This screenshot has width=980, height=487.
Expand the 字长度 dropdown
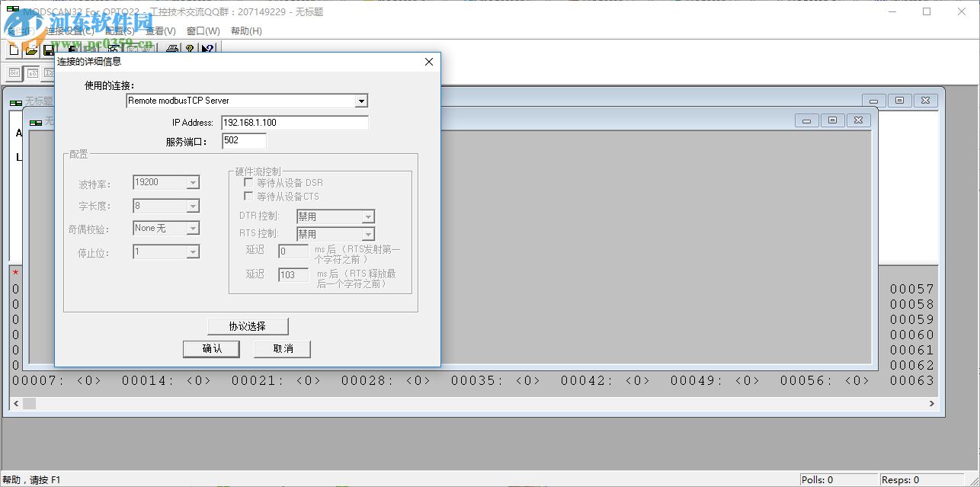(x=193, y=206)
